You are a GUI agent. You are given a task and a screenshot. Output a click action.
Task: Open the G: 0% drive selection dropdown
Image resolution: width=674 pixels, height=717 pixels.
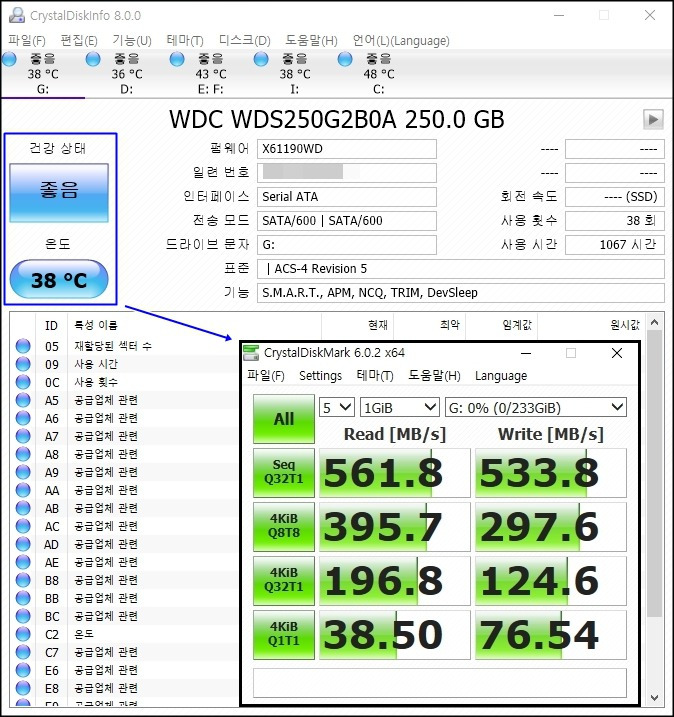pyautogui.click(x=536, y=407)
